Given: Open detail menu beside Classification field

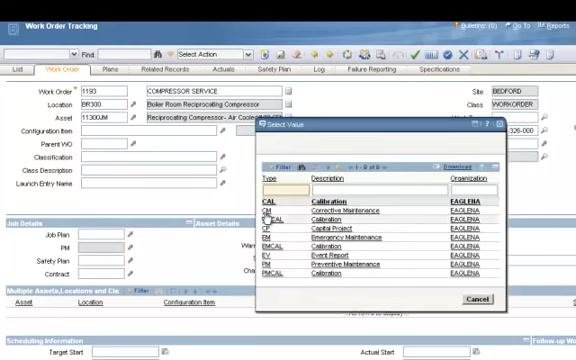Looking at the screenshot, I should pyautogui.click(x=223, y=157).
